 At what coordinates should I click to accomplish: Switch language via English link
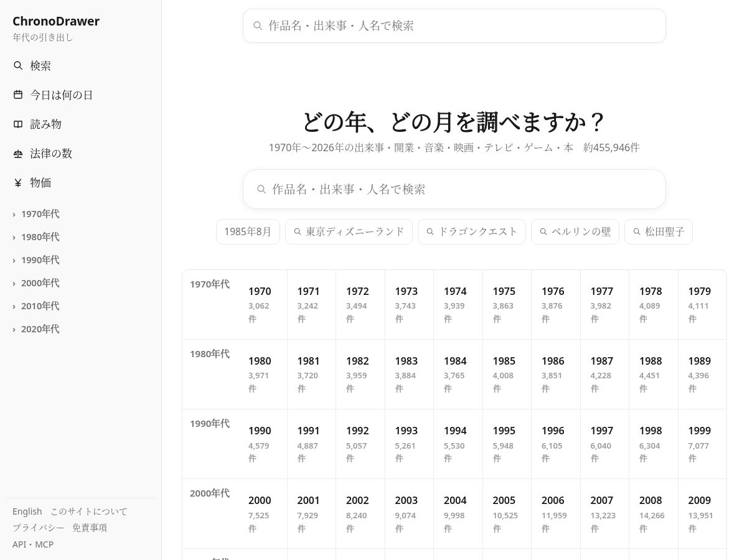(x=27, y=511)
